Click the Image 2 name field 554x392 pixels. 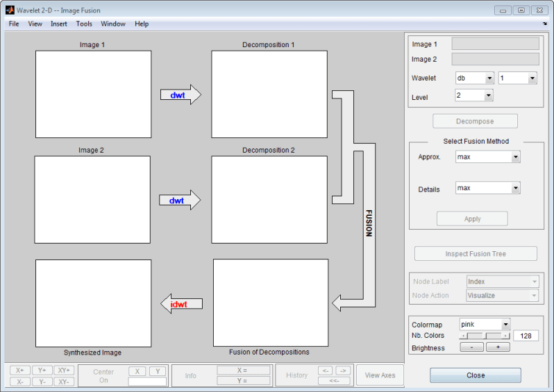click(x=496, y=59)
